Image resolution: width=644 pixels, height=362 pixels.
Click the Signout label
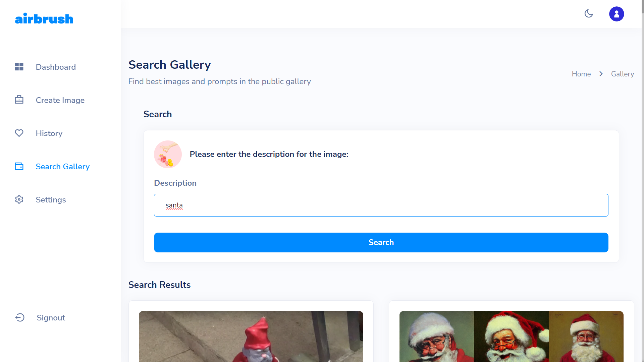click(x=51, y=318)
